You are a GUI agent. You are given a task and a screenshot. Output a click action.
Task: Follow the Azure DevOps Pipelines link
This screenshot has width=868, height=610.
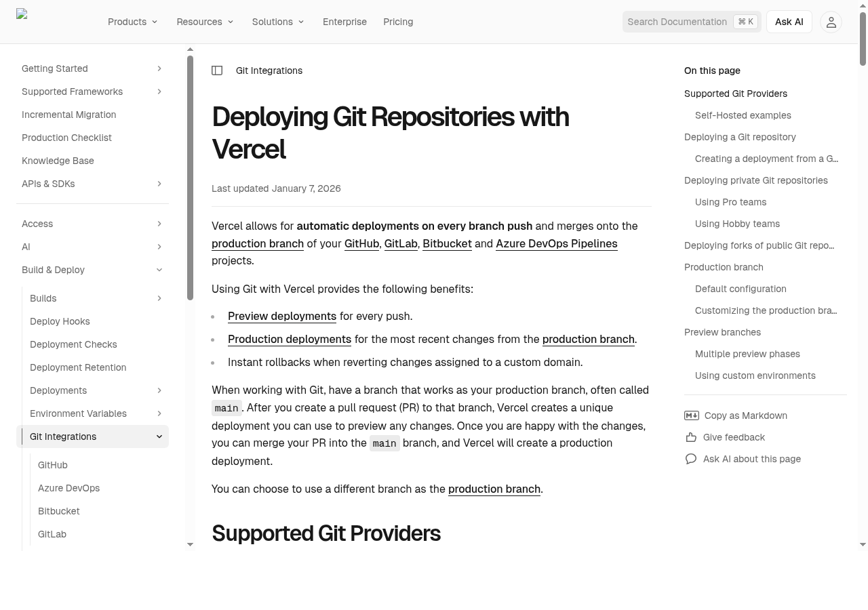click(x=556, y=243)
